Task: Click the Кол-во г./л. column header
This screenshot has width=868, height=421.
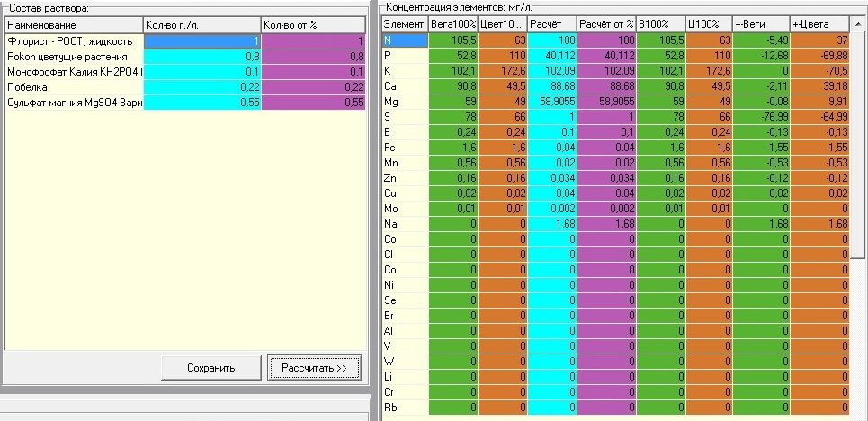Action: click(x=201, y=25)
